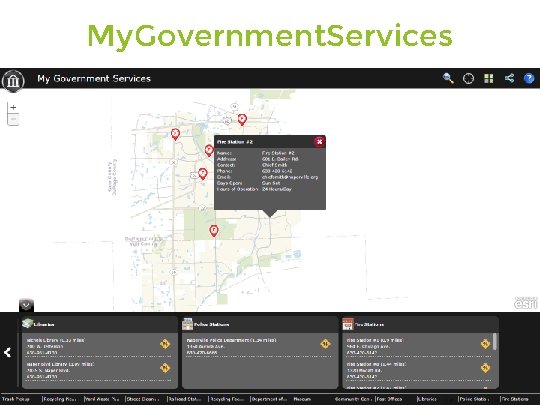Select the second library result row

pos(99,370)
